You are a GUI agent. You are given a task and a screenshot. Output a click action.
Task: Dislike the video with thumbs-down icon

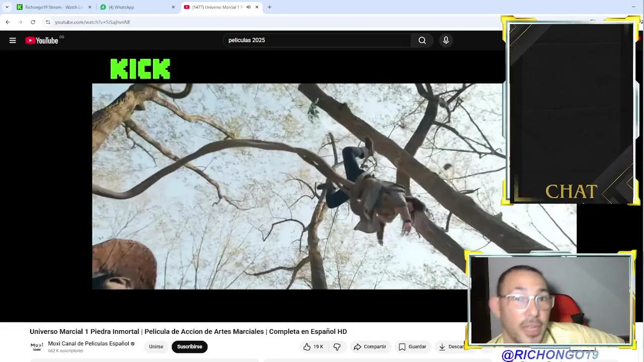point(337,346)
